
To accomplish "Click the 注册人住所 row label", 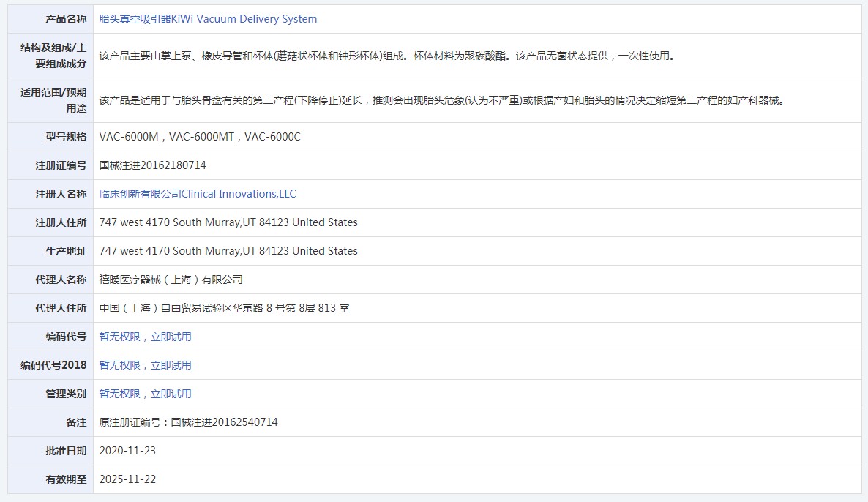I will click(x=61, y=222).
